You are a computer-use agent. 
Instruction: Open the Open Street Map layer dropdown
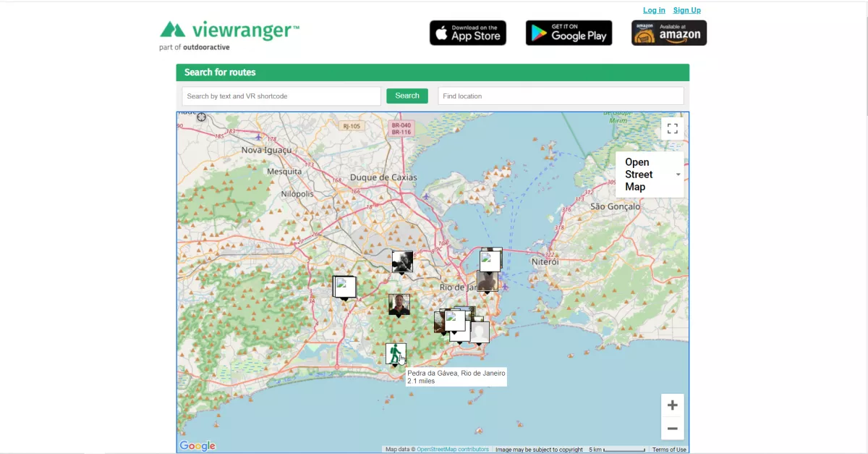[650, 175]
